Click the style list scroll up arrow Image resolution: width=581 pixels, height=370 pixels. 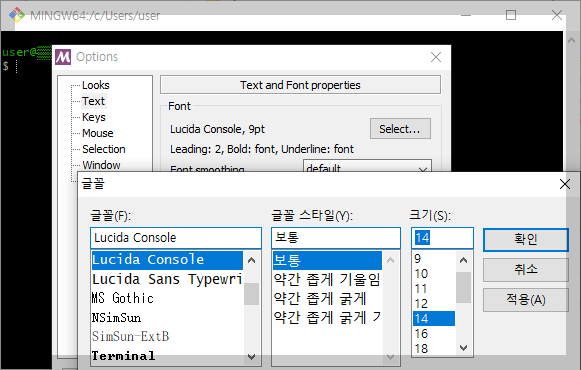pos(390,260)
